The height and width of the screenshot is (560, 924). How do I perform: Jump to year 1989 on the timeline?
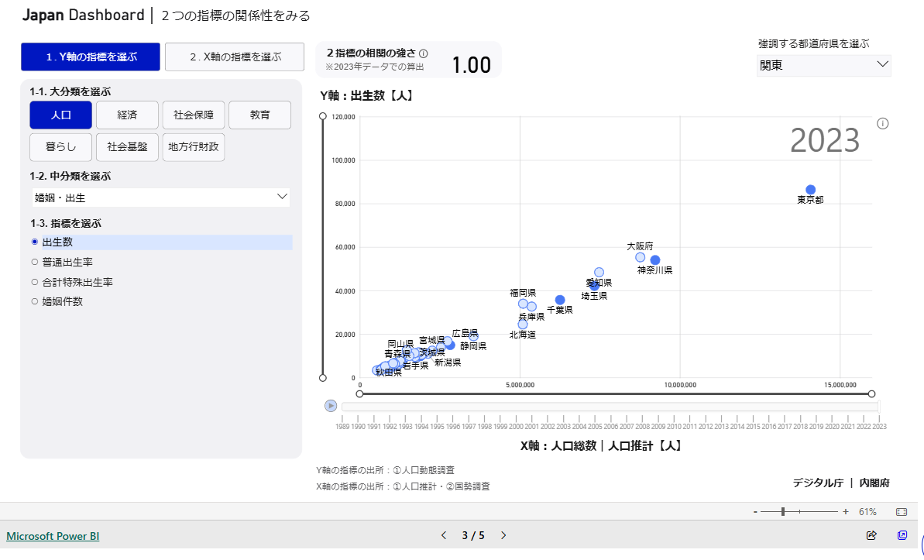(342, 426)
